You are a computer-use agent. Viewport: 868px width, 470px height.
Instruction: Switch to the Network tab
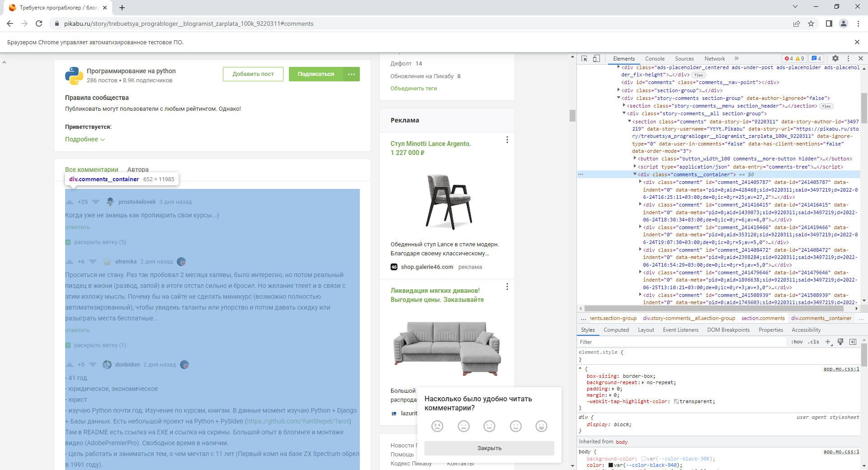pyautogui.click(x=714, y=59)
